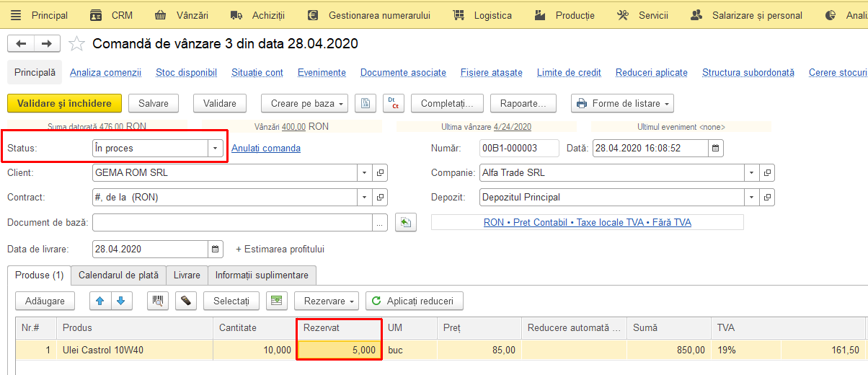Open Situație cont link
The width and height of the screenshot is (868, 375).
(257, 73)
